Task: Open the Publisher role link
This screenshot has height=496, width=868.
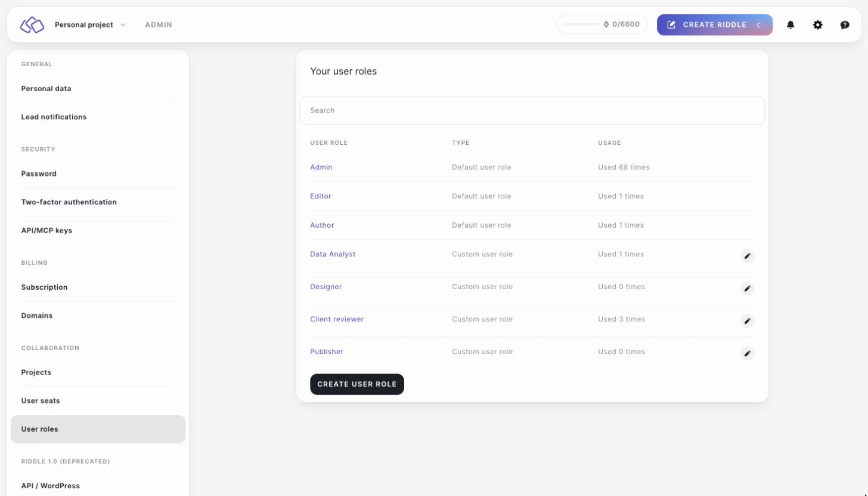Action: (327, 352)
